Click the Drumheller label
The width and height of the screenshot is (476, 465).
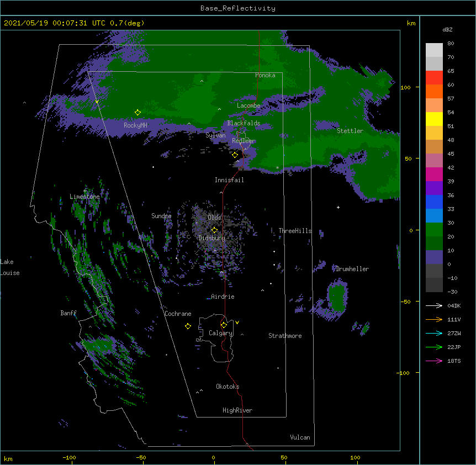coord(352,269)
